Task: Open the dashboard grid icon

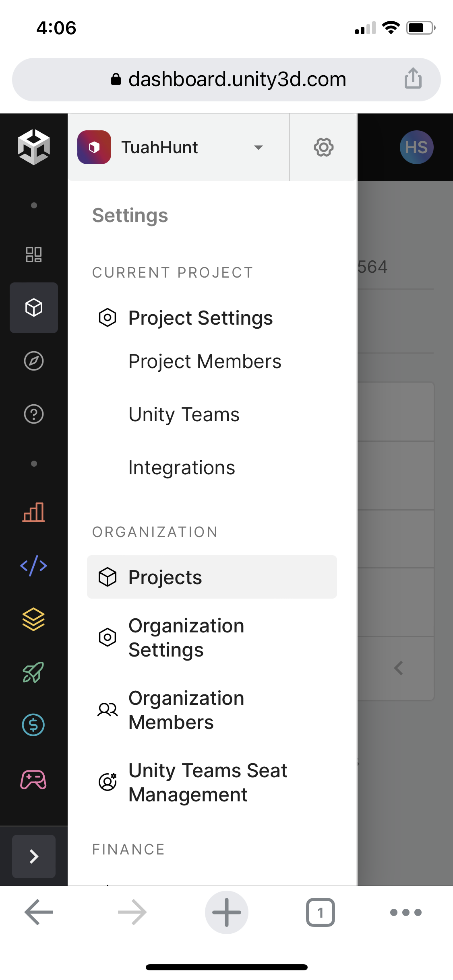Action: pyautogui.click(x=34, y=255)
